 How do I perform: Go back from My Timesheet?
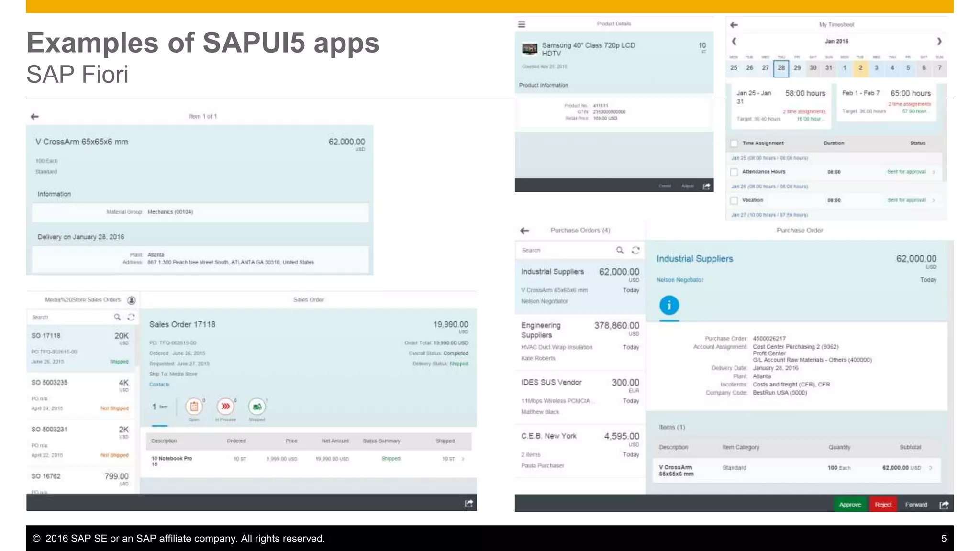[x=734, y=24]
